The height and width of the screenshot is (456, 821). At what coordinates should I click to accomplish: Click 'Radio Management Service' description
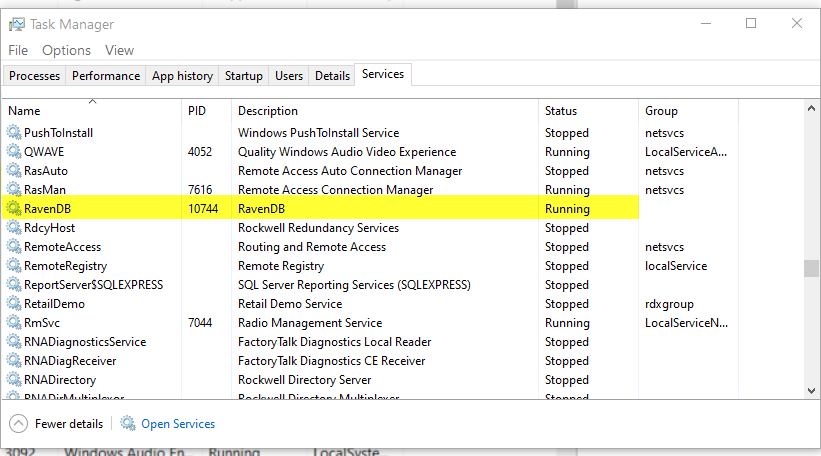(310, 323)
